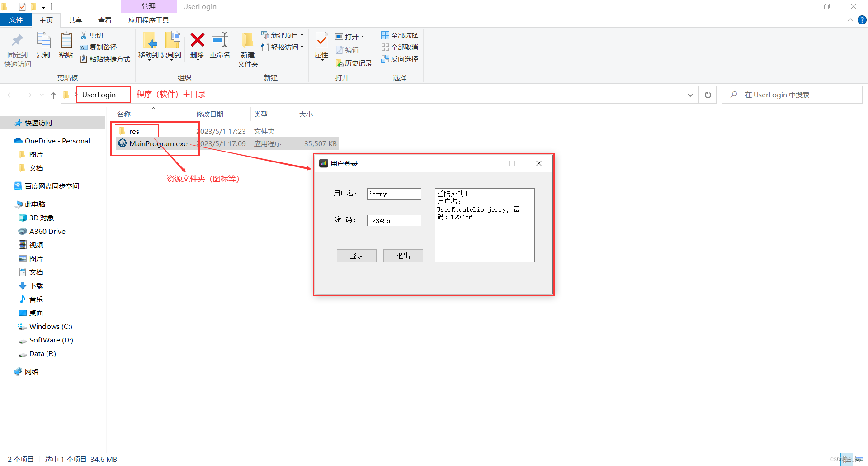Select This PC (此电脑) in sidebar
The height and width of the screenshot is (466, 868).
[35, 204]
